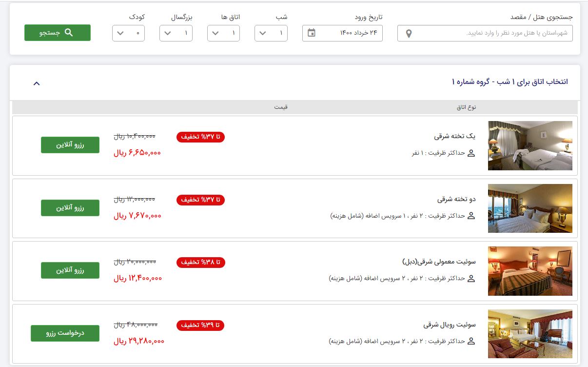The image size is (588, 367).
Task: Open the اتاق ها rooms dropdown
Action: (x=223, y=33)
